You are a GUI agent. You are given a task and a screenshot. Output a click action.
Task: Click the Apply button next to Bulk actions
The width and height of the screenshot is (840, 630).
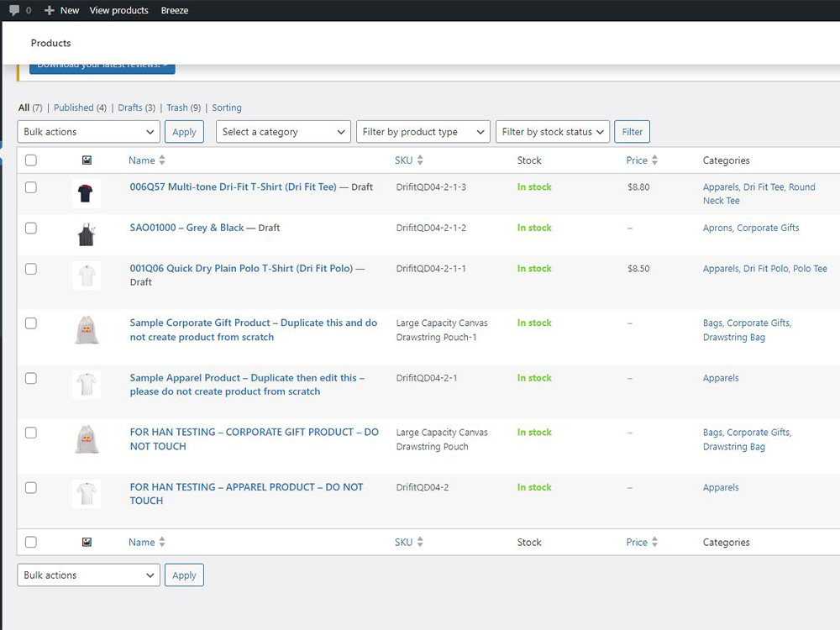[184, 131]
